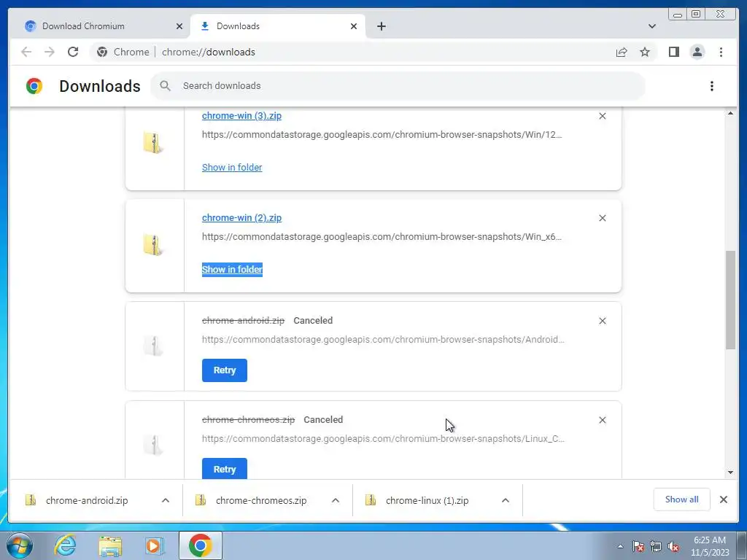This screenshot has width=747, height=560.
Task: Show hidden system tray icons
Action: point(620,546)
